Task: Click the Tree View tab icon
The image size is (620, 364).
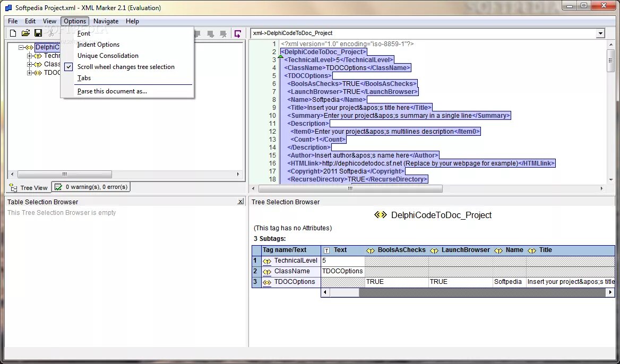Action: (x=13, y=188)
